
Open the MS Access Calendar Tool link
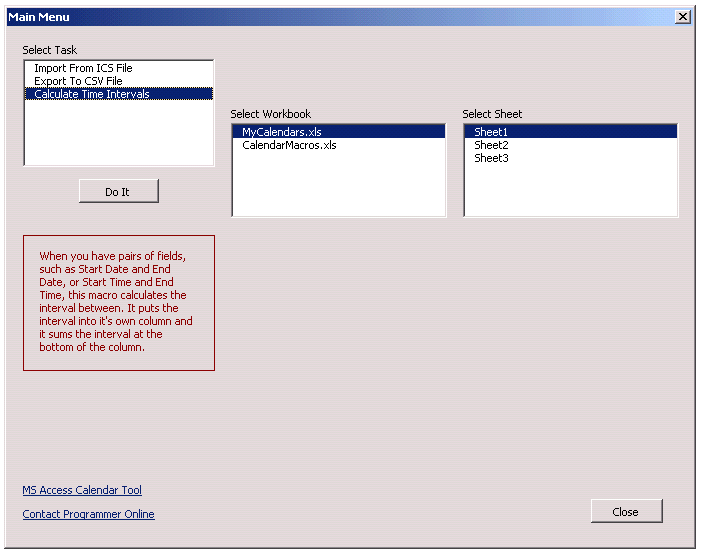82,490
